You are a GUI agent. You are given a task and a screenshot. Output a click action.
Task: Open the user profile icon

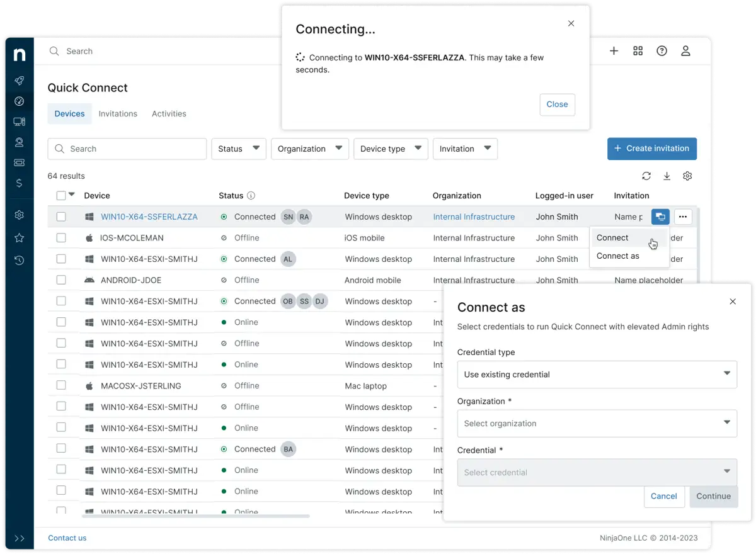tap(686, 51)
